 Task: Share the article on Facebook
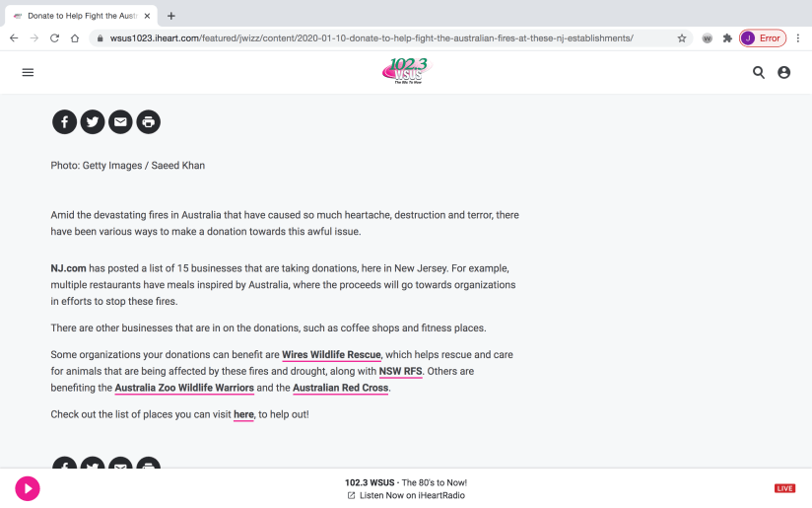coord(64,122)
